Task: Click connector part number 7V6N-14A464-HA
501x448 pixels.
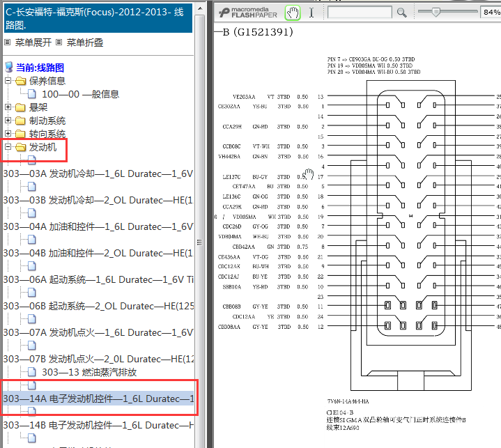Action: tap(348, 401)
